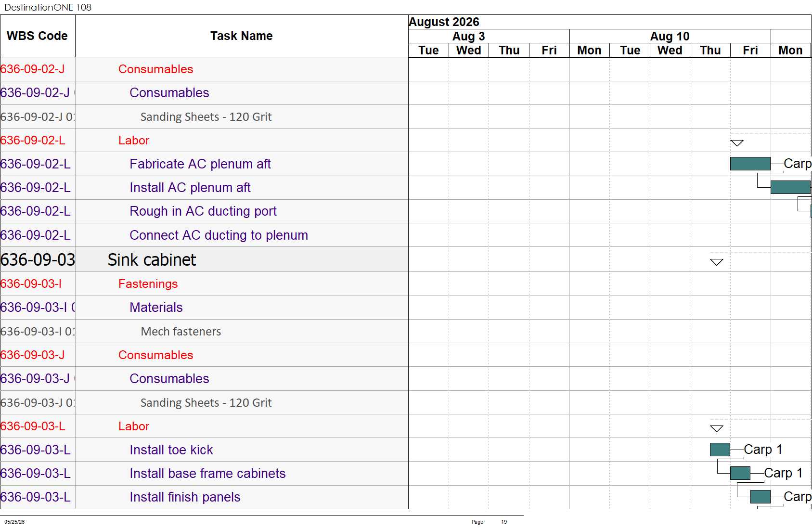812x528 pixels.
Task: Click the Install finish panels Gantt bar
Action: [x=760, y=497]
